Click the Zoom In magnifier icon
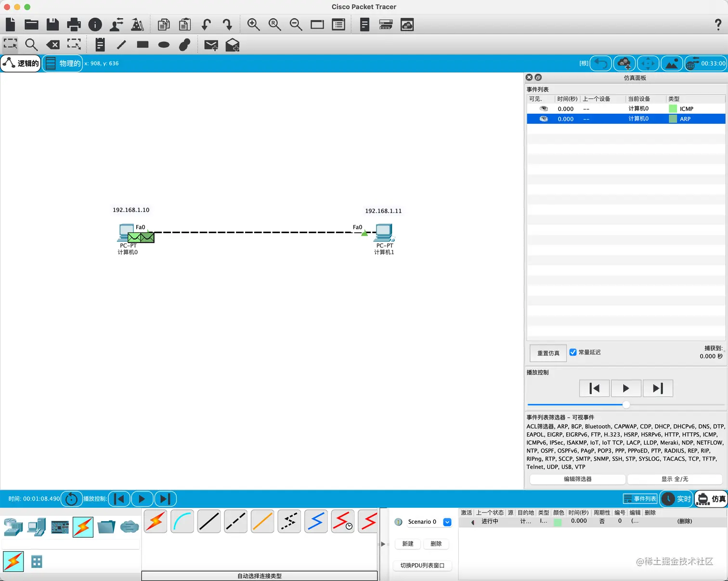This screenshot has height=581, width=728. pos(253,25)
